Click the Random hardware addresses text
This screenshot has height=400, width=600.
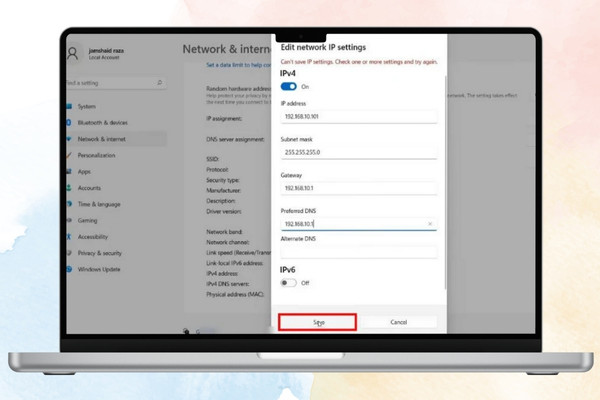(x=239, y=88)
